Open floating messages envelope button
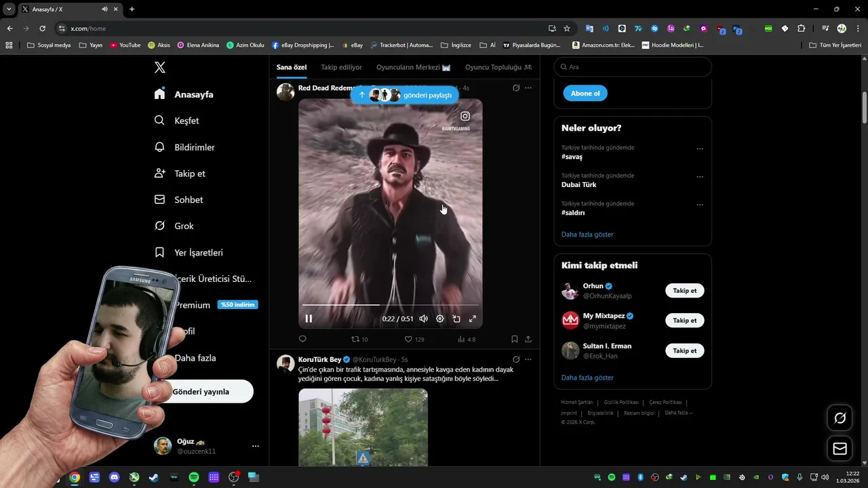This screenshot has width=868, height=488. tap(840, 449)
